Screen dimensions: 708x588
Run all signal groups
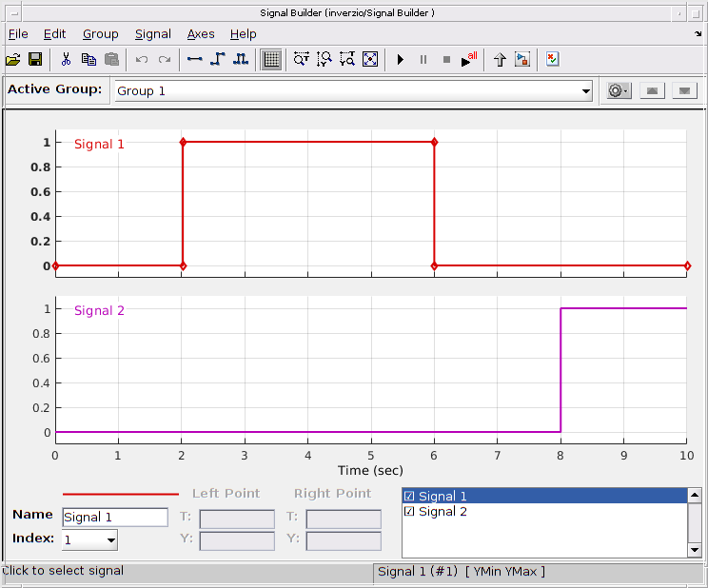(x=469, y=60)
